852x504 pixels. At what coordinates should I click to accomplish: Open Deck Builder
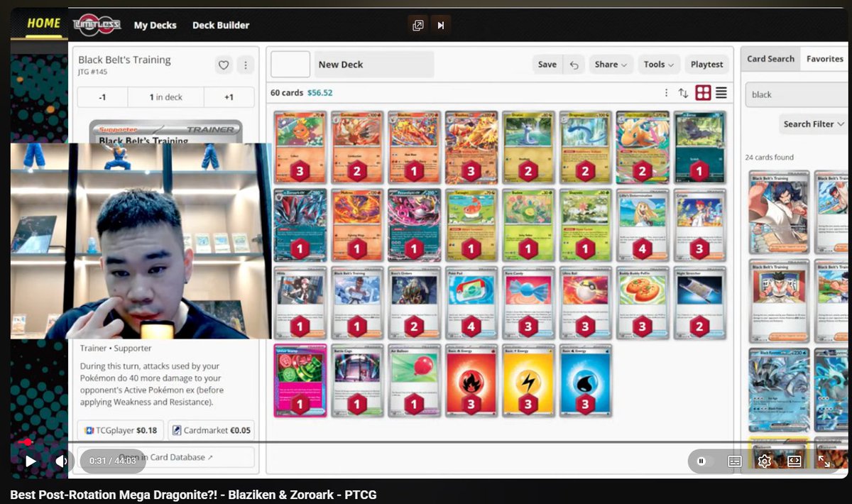(221, 26)
